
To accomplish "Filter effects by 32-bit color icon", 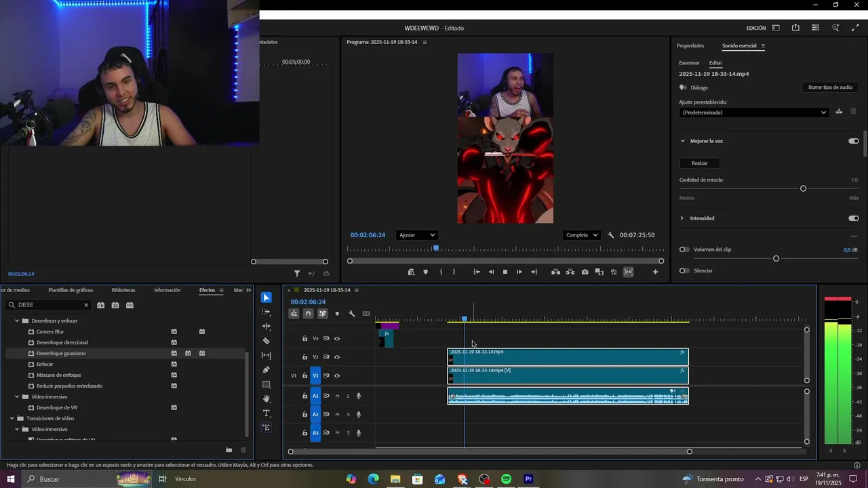I will point(115,305).
